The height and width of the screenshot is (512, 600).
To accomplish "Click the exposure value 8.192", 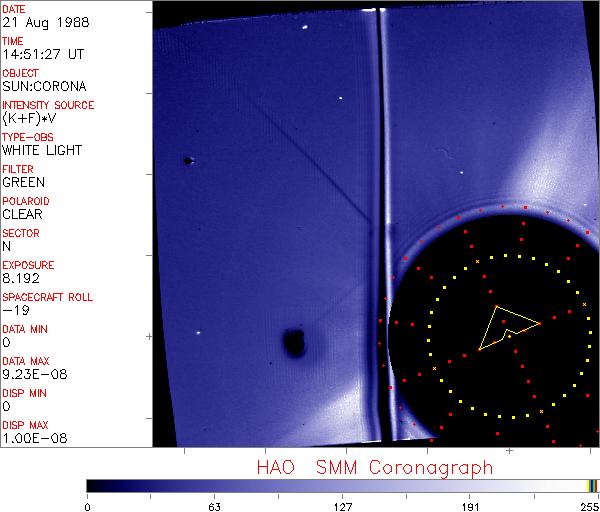I will [21, 279].
